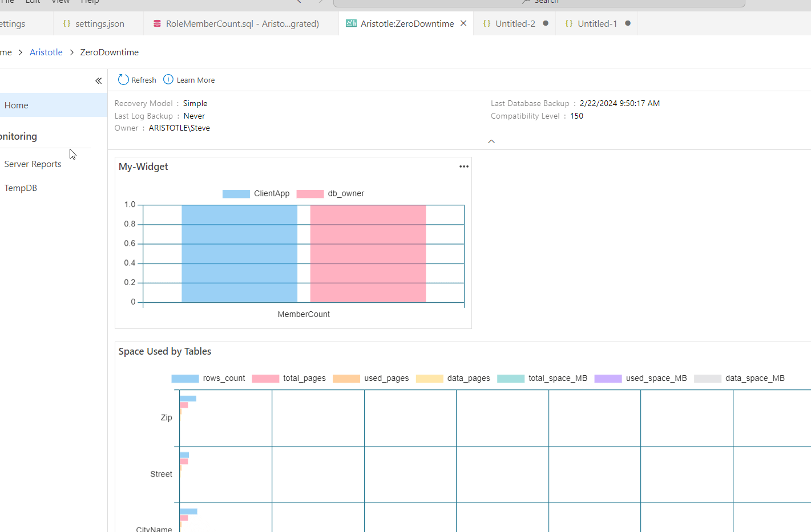Image resolution: width=811 pixels, height=532 pixels.
Task: Click the total_space_MB legend color swatch
Action: [x=511, y=379]
